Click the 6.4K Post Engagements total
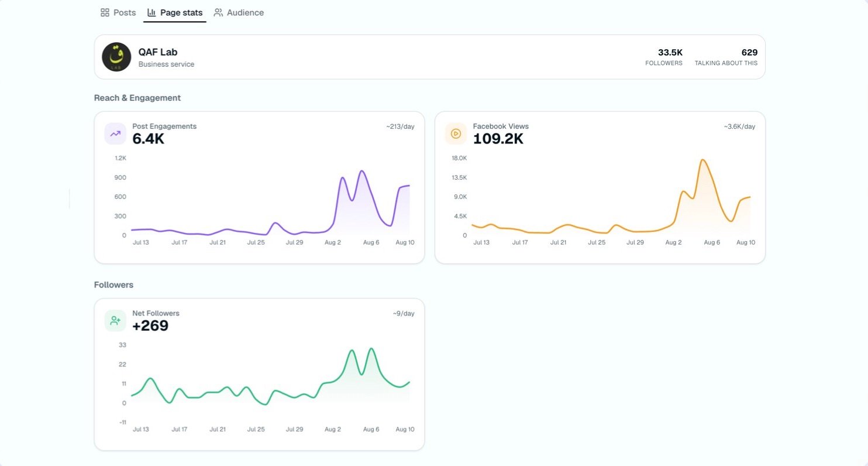The width and height of the screenshot is (868, 466). point(149,139)
